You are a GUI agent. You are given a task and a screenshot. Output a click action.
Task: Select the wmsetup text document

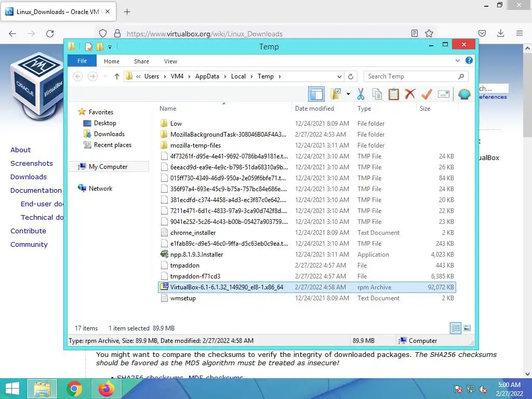coord(183,298)
